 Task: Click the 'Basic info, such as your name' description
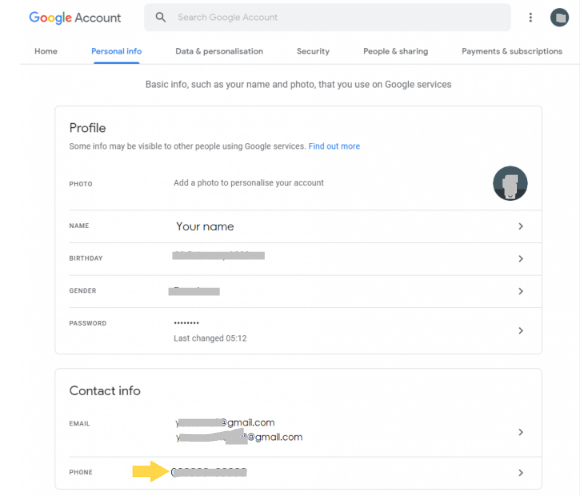point(298,85)
